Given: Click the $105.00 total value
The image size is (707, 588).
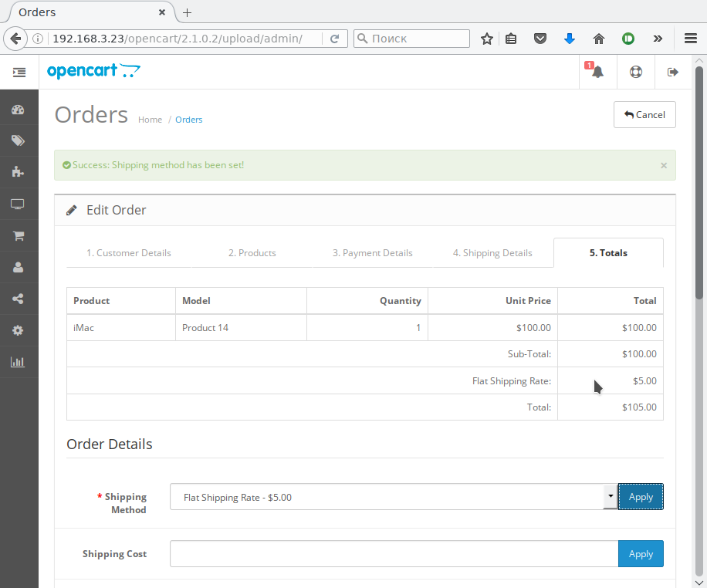Looking at the screenshot, I should click(x=639, y=407).
